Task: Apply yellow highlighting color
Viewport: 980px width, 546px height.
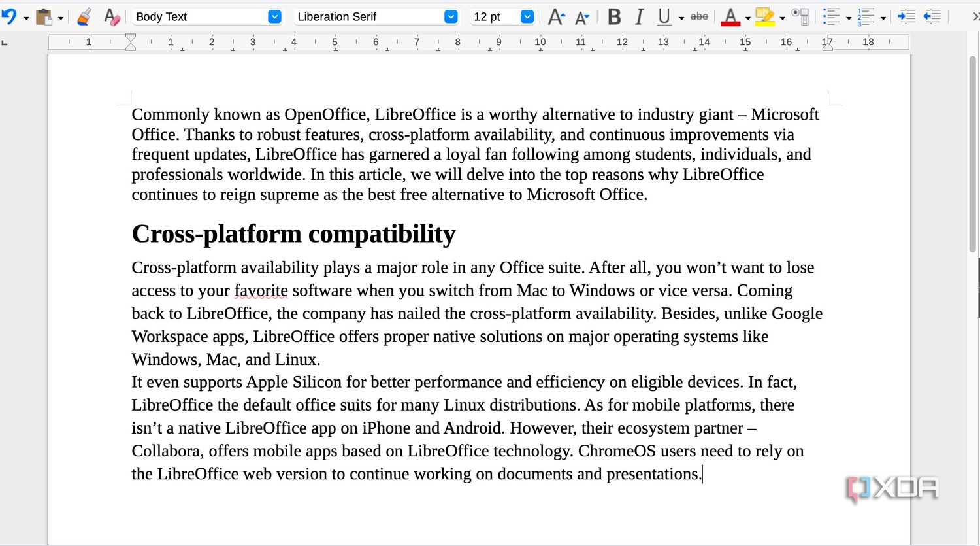Action: pyautogui.click(x=764, y=17)
